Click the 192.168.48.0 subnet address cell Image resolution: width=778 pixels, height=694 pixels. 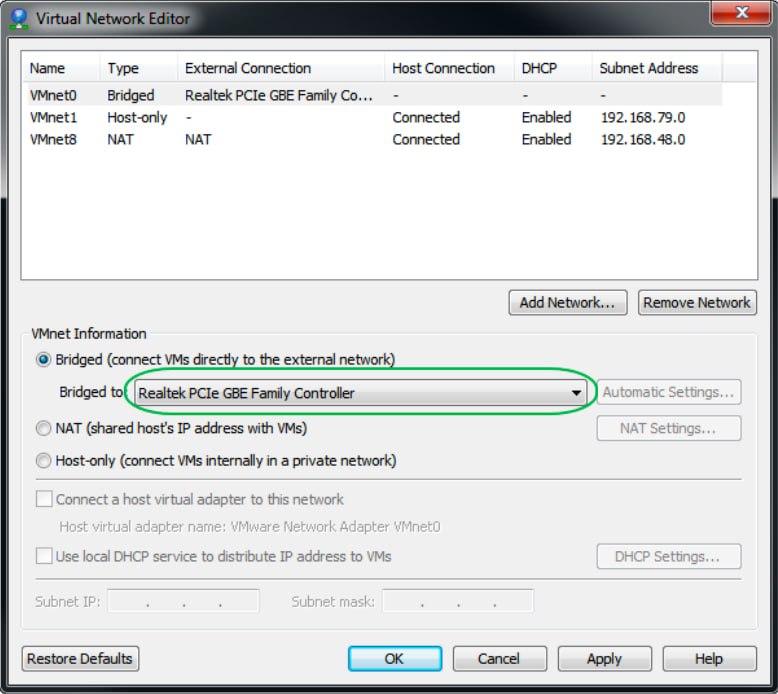point(643,139)
